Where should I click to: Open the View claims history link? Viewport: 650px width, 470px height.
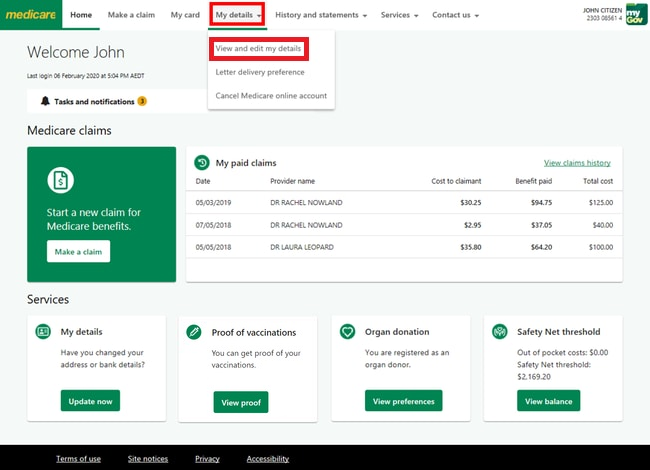pos(576,162)
